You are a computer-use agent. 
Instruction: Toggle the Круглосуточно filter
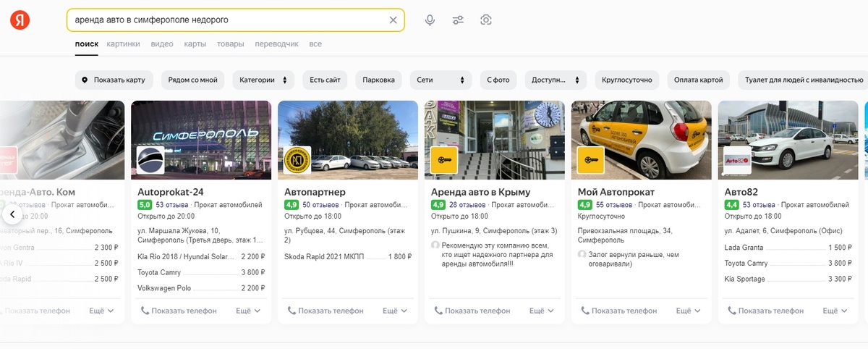(626, 80)
